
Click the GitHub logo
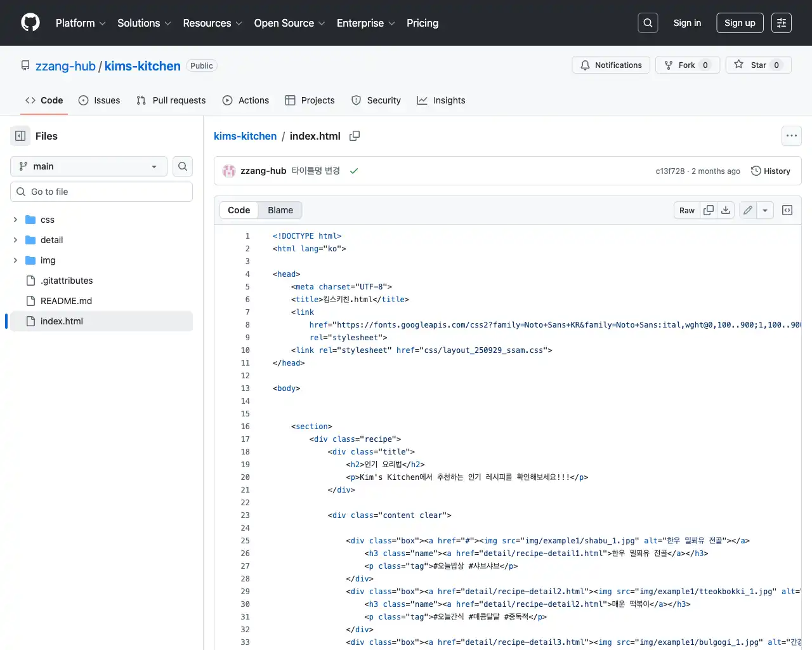pyautogui.click(x=30, y=22)
